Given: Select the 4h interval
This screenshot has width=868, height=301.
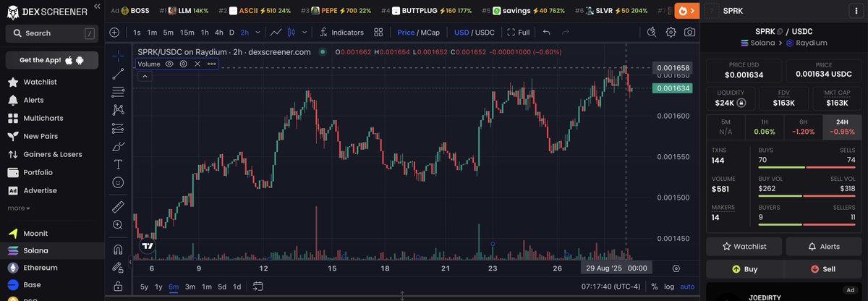Looking at the screenshot, I should 219,33.
